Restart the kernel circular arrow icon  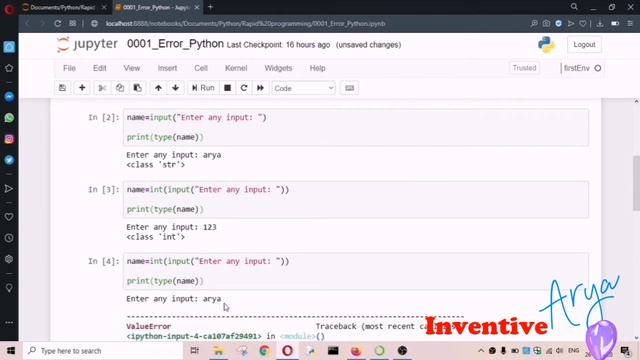click(x=244, y=88)
